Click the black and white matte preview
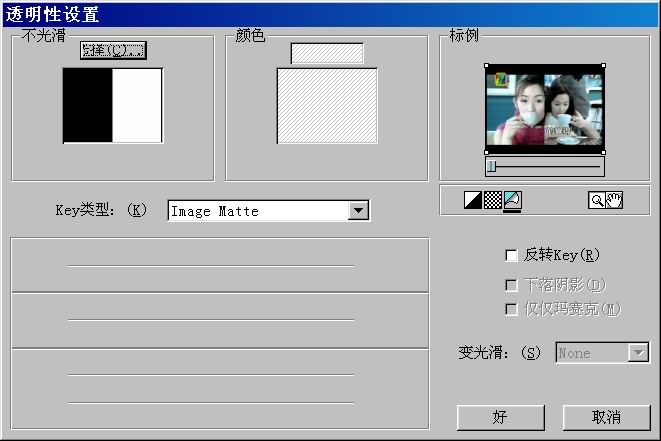This screenshot has width=661, height=441. click(x=113, y=105)
